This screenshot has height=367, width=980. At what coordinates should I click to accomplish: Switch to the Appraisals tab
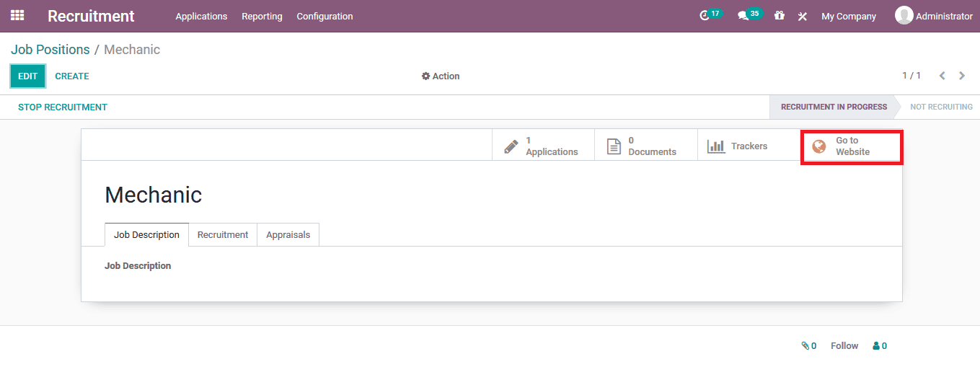pyautogui.click(x=288, y=234)
